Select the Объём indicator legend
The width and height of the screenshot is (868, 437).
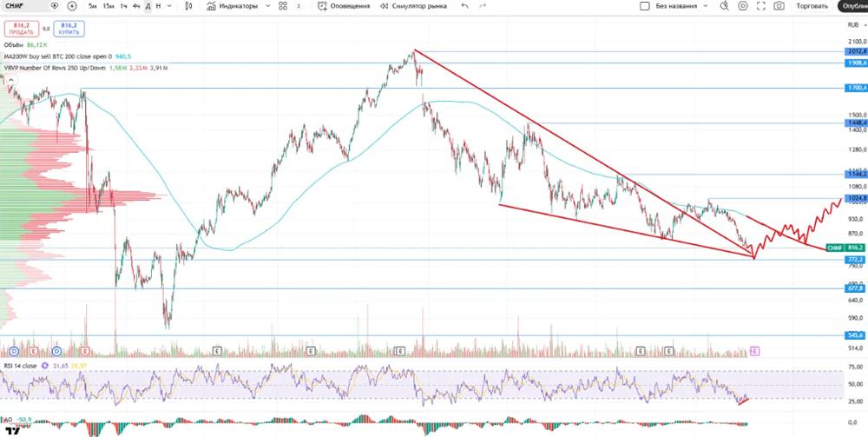tap(13, 44)
